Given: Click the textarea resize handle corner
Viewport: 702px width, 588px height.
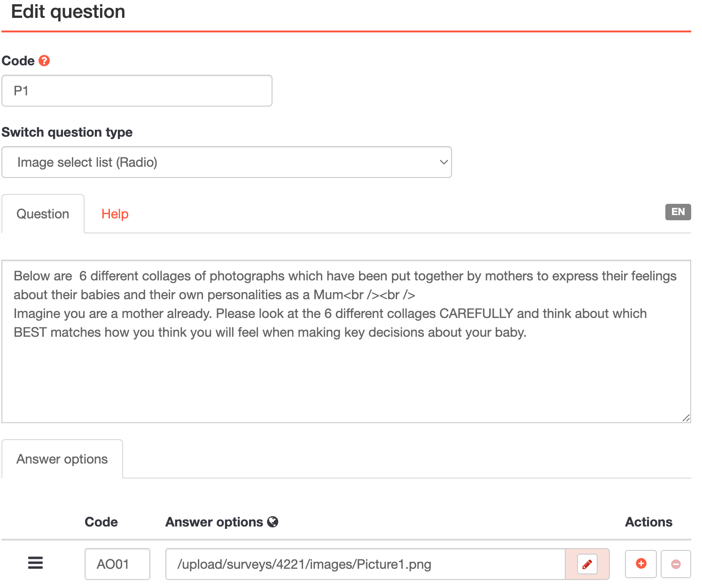Looking at the screenshot, I should pyautogui.click(x=686, y=418).
